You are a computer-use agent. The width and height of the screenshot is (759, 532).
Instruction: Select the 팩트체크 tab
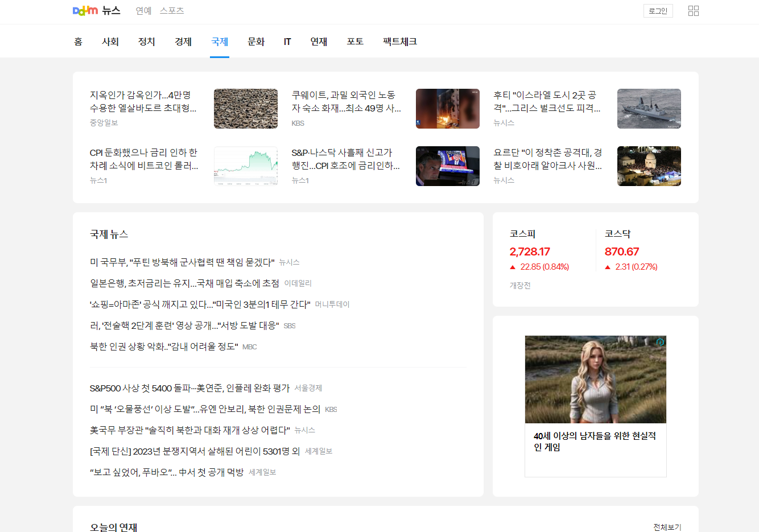[x=400, y=42]
